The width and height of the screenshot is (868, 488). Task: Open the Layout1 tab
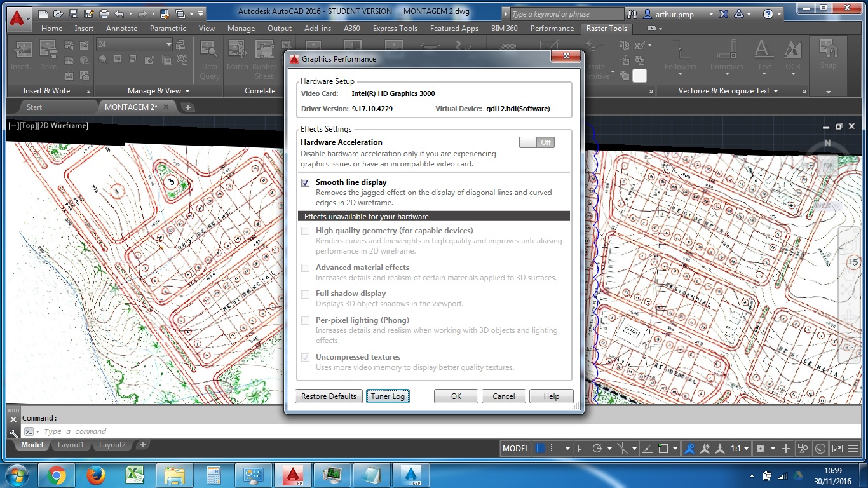(x=71, y=445)
